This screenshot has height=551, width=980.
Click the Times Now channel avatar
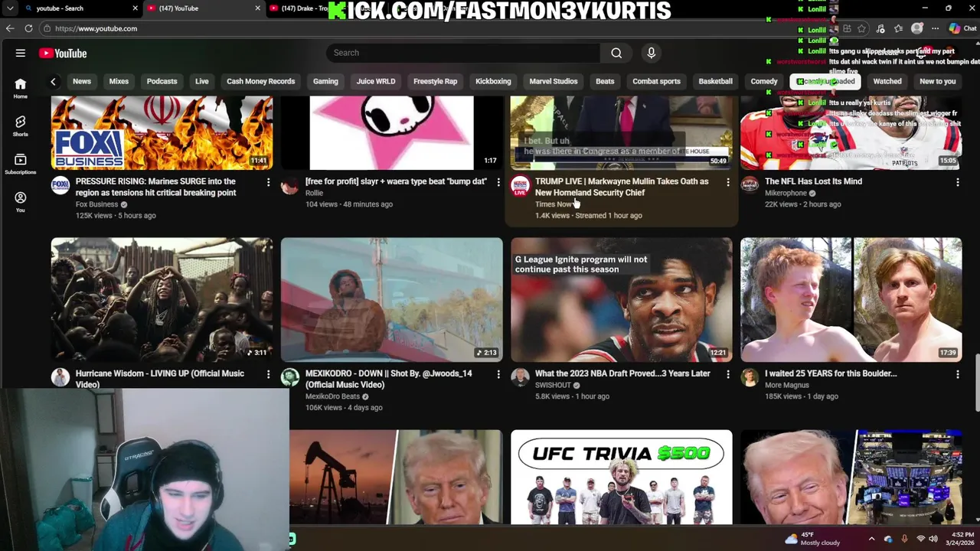click(x=520, y=185)
